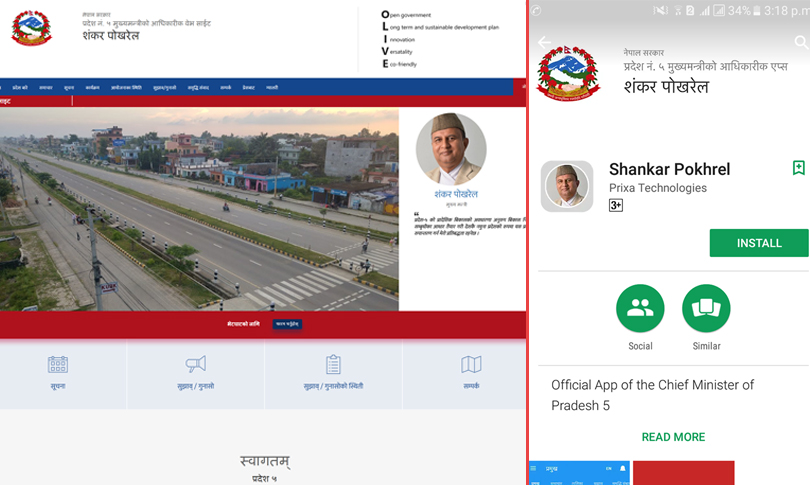Open search with the magnifier icon

click(800, 43)
